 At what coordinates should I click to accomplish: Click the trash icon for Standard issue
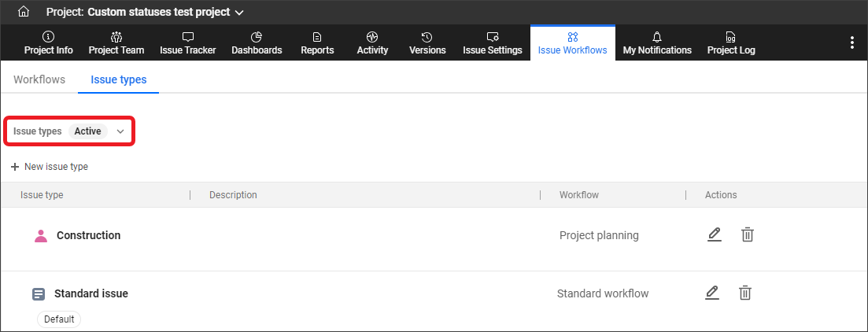click(x=745, y=293)
